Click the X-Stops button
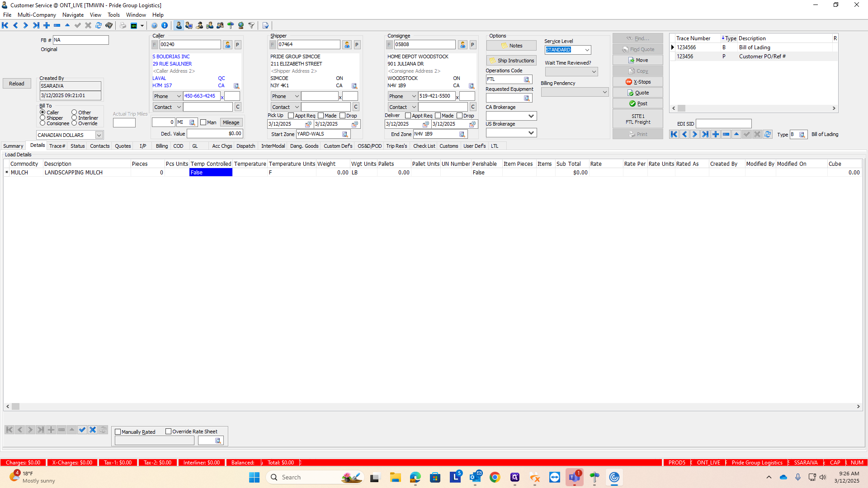868x488 pixels. (x=638, y=82)
